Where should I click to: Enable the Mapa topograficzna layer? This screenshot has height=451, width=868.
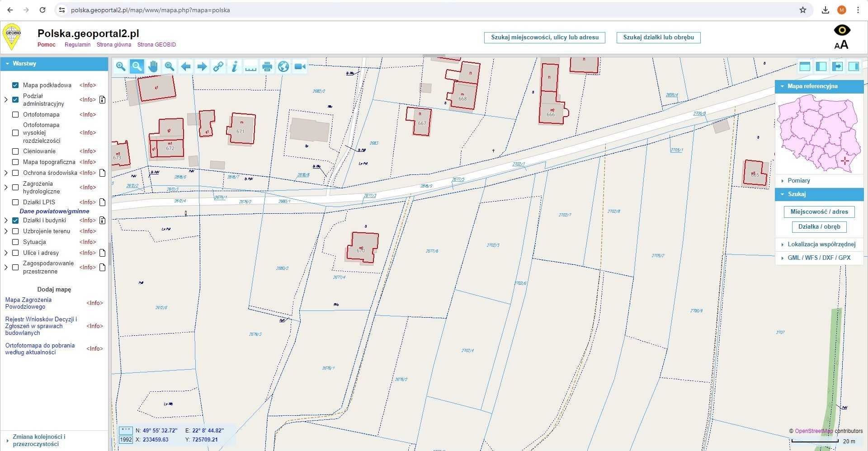15,162
